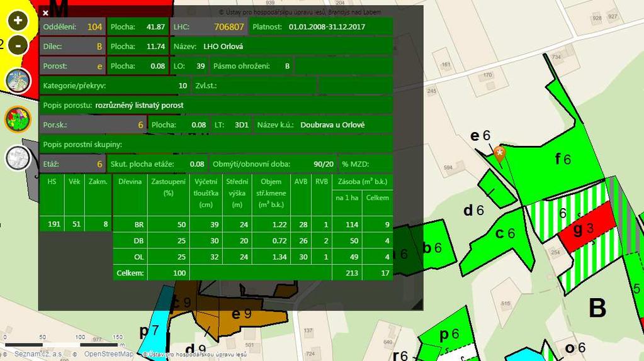Image resolution: width=644 pixels, height=361 pixels.
Task: Zoom in with the plus button
Action: tap(18, 21)
